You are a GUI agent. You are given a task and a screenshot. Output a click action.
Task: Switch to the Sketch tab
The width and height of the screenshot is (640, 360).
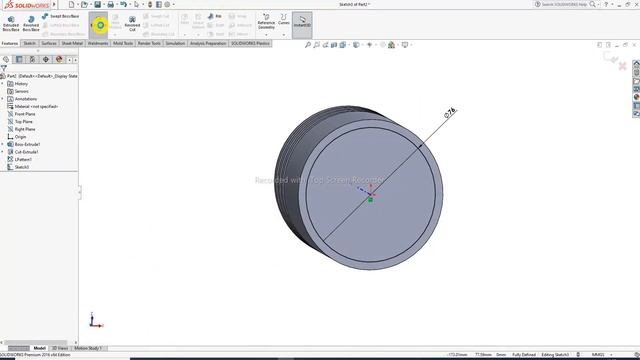click(29, 43)
